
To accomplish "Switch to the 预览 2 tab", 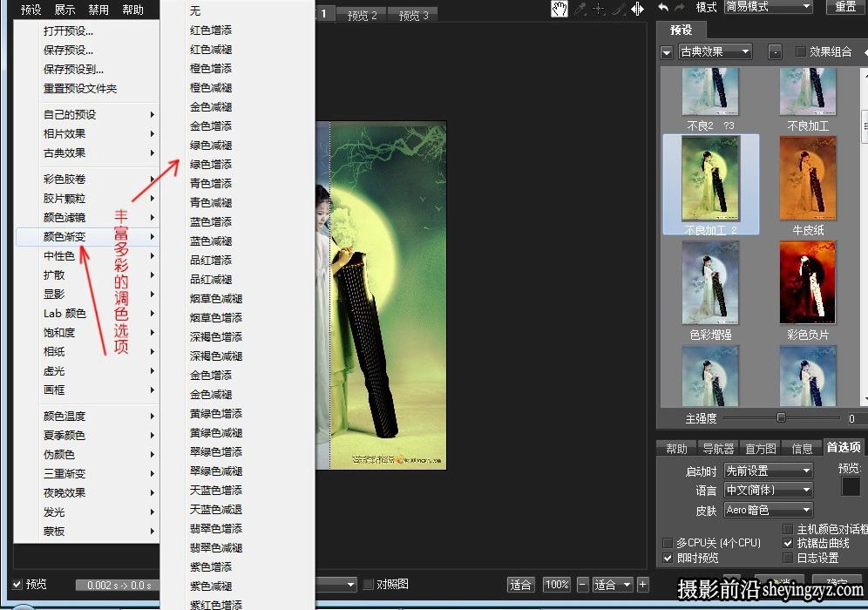I will point(362,15).
